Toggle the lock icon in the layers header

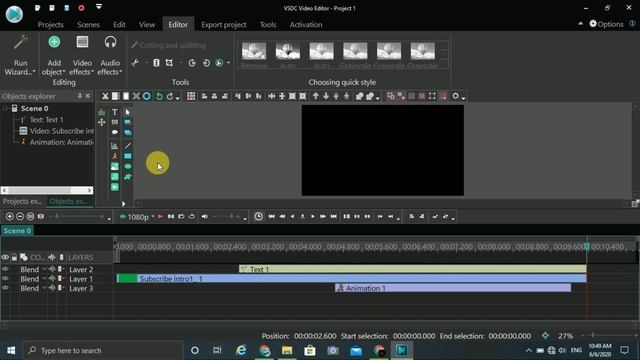(x=14, y=258)
